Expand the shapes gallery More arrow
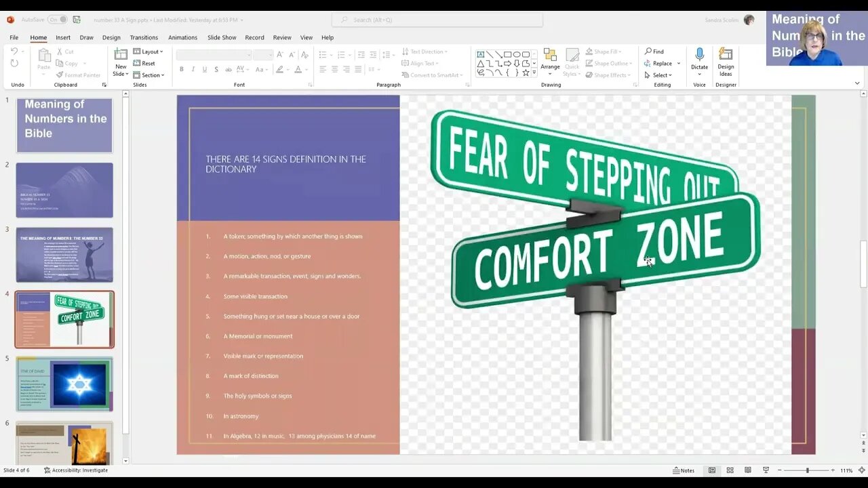This screenshot has width=868, height=488. pos(534,73)
